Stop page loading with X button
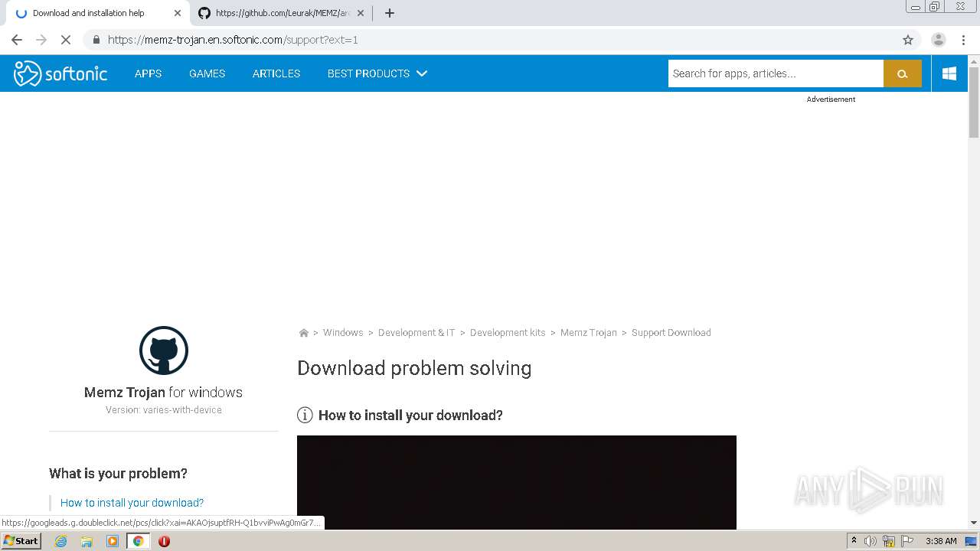The image size is (980, 551). click(x=66, y=40)
